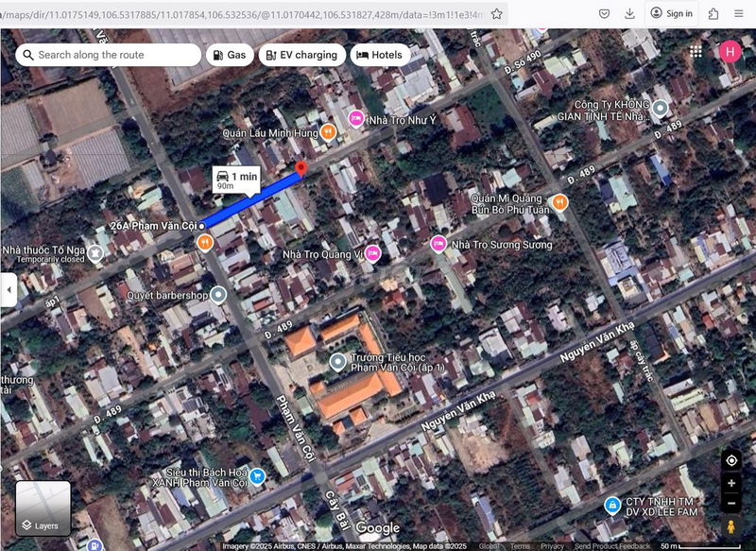Click the show your location button
Image resolution: width=756 pixels, height=551 pixels.
[x=731, y=460]
